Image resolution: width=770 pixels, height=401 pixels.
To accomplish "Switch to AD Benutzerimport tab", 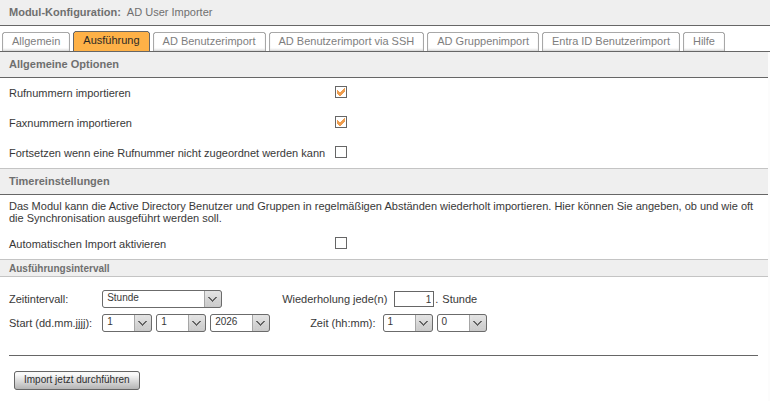I will (x=209, y=42).
